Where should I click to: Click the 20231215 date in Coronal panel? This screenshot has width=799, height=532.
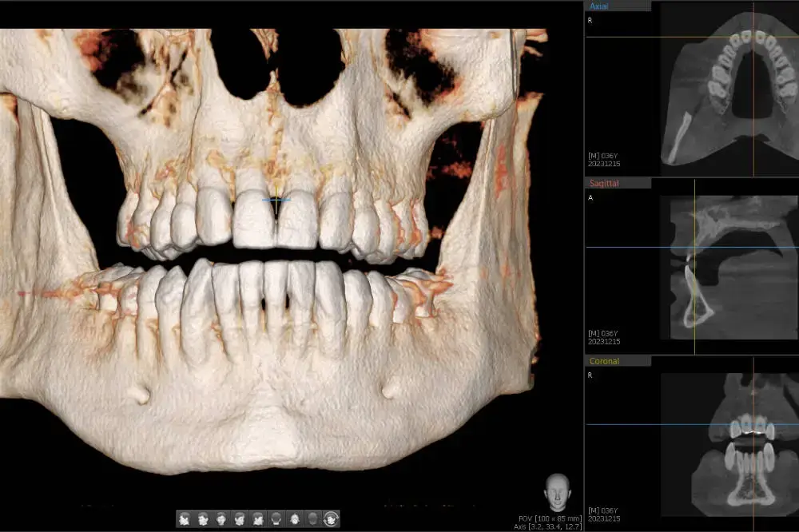[604, 518]
